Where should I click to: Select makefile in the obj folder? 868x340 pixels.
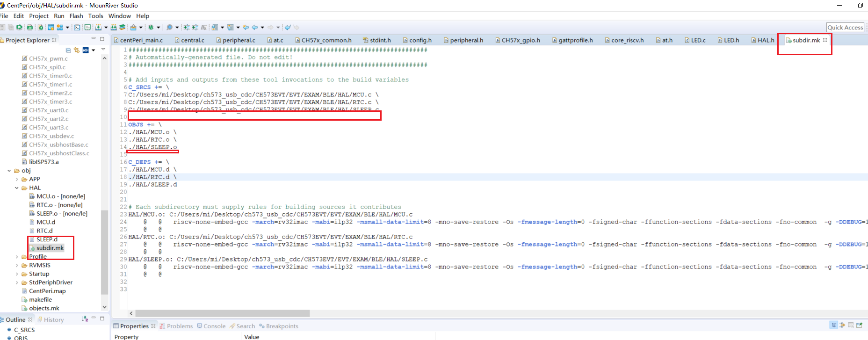[x=40, y=300]
